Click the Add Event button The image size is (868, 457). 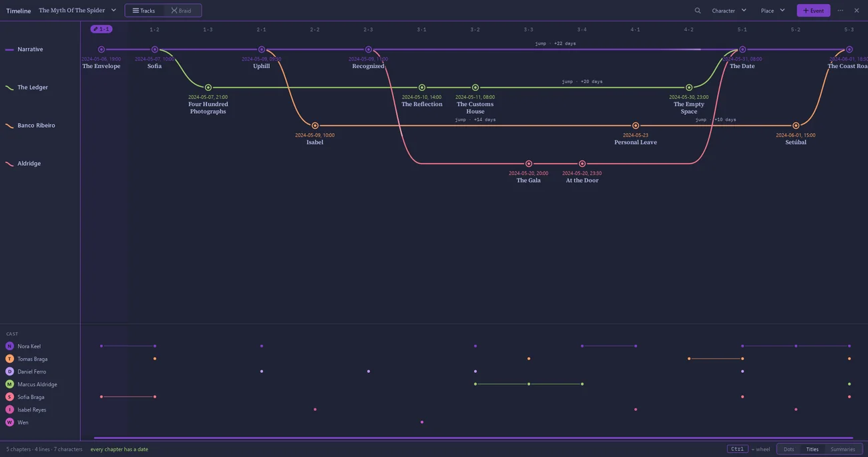point(813,11)
